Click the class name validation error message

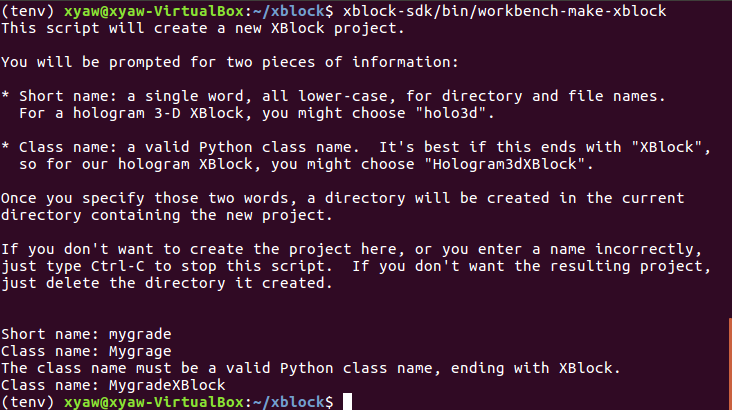click(310, 368)
